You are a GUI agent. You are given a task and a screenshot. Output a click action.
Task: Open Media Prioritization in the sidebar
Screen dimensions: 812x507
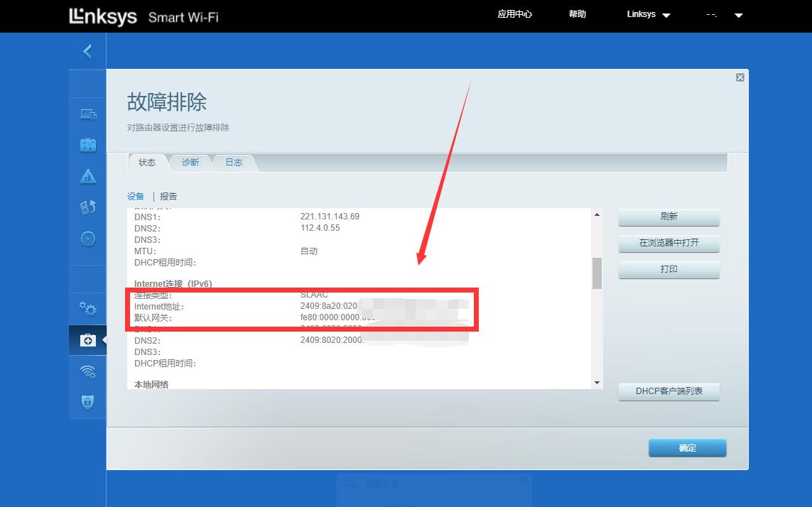point(87,207)
